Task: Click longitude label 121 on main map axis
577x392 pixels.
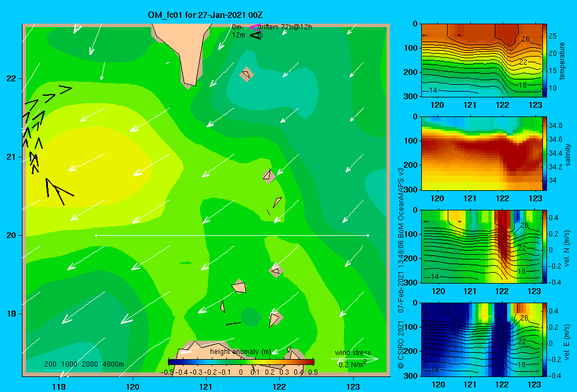Action: [206, 386]
